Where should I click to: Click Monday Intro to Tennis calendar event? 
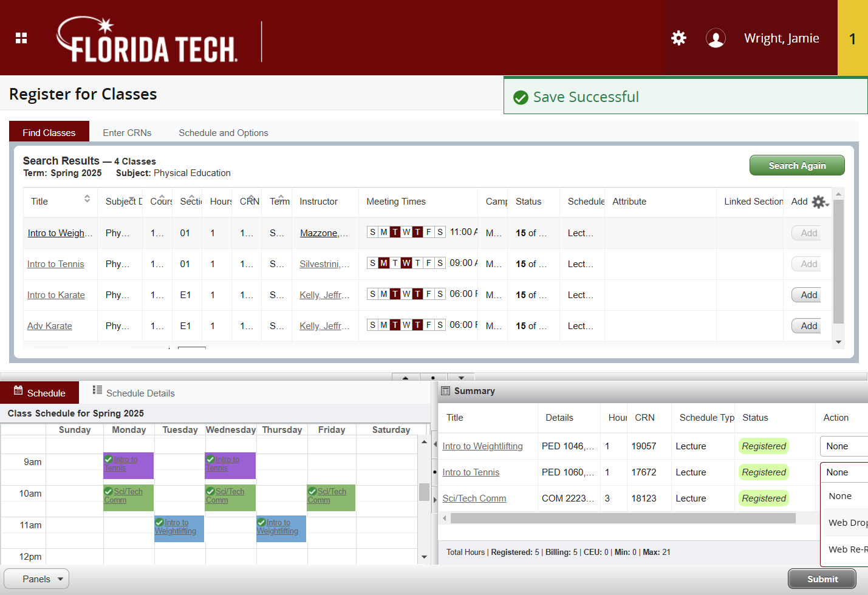point(128,466)
